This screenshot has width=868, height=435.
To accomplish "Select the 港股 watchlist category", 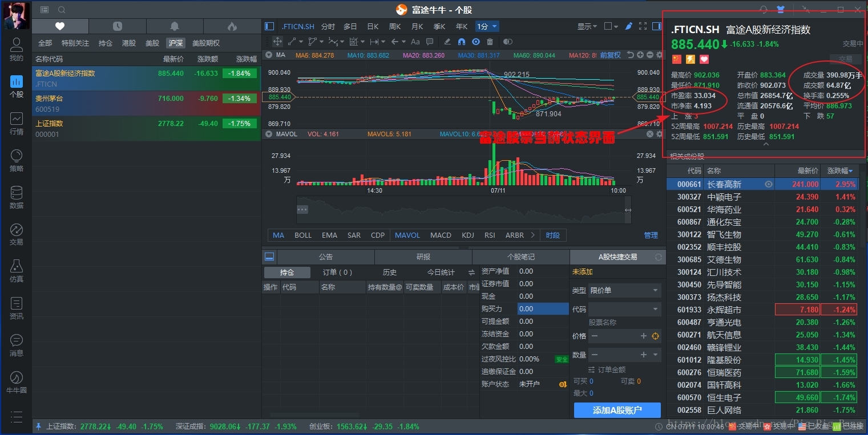I will coord(129,43).
